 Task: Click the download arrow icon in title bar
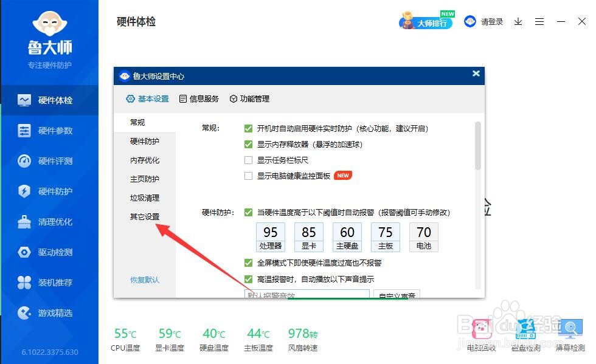click(518, 22)
